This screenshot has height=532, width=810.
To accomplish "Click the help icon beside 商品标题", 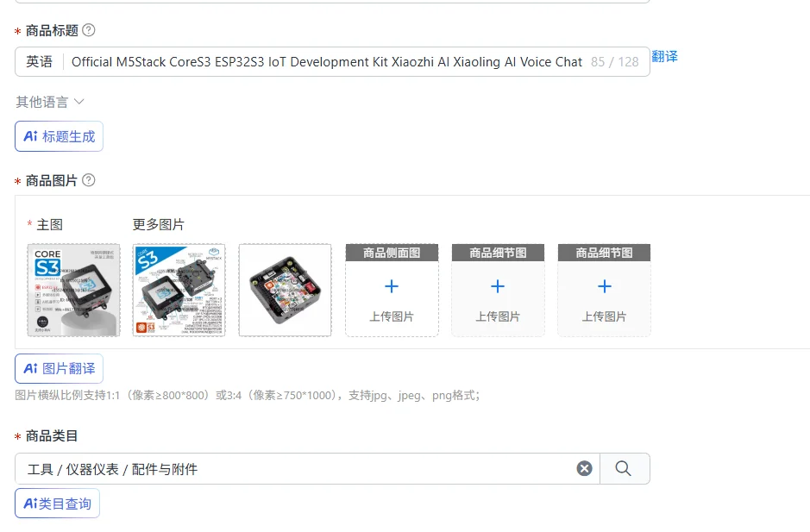I will tap(89, 30).
